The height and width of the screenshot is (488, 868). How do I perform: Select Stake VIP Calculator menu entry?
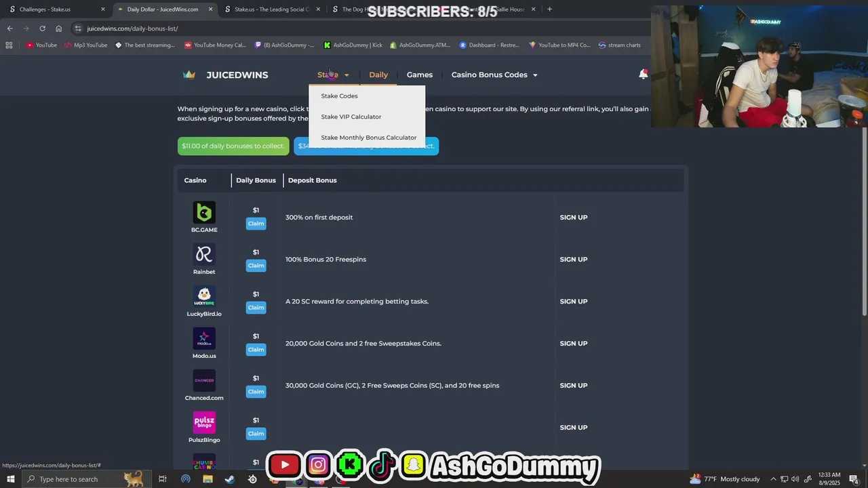click(351, 117)
